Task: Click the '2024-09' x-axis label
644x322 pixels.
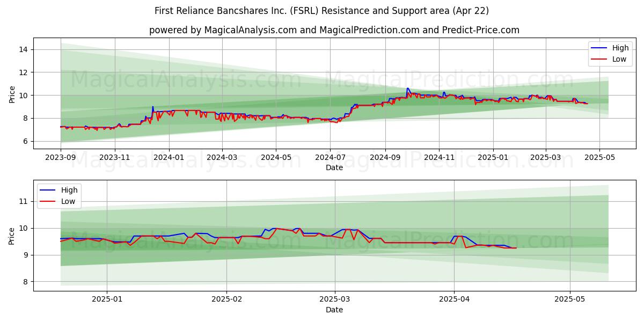Action: [384, 157]
